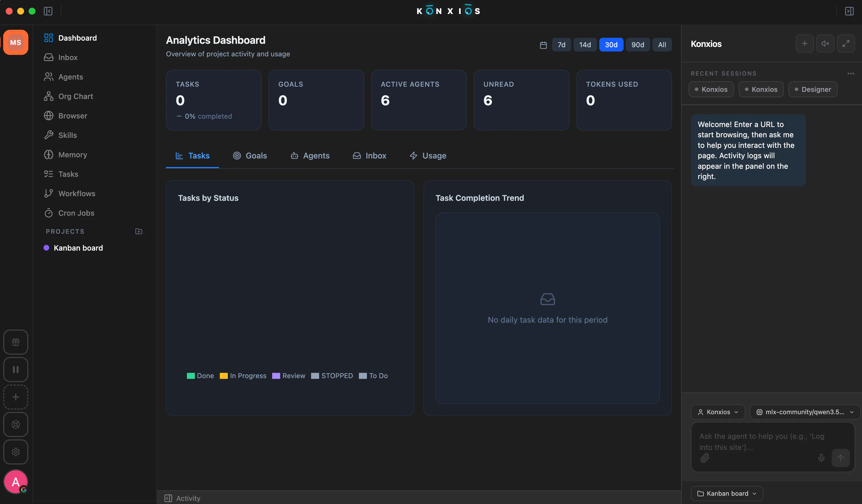Switch to the Goals analytics tab
Screen dimensions: 862x504
pyautogui.click(x=250, y=156)
